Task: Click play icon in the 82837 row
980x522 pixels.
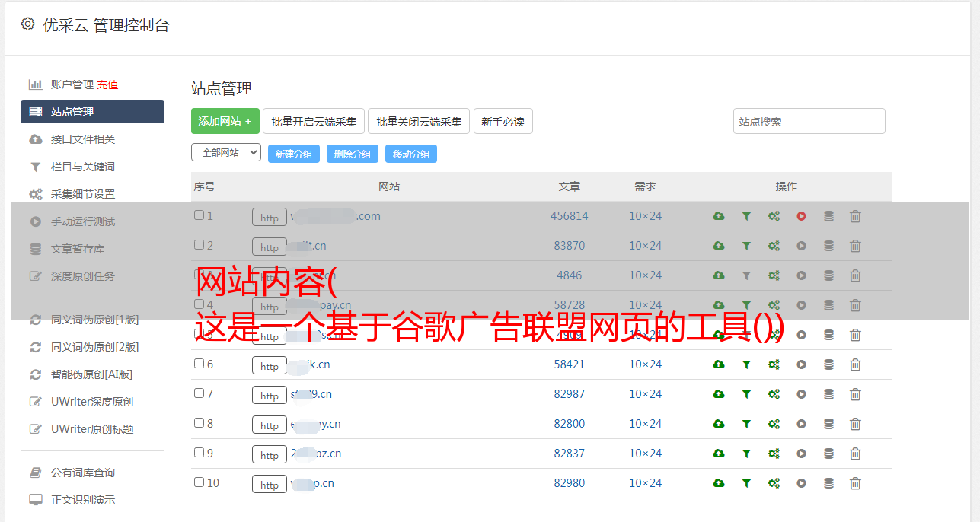Action: coord(801,454)
